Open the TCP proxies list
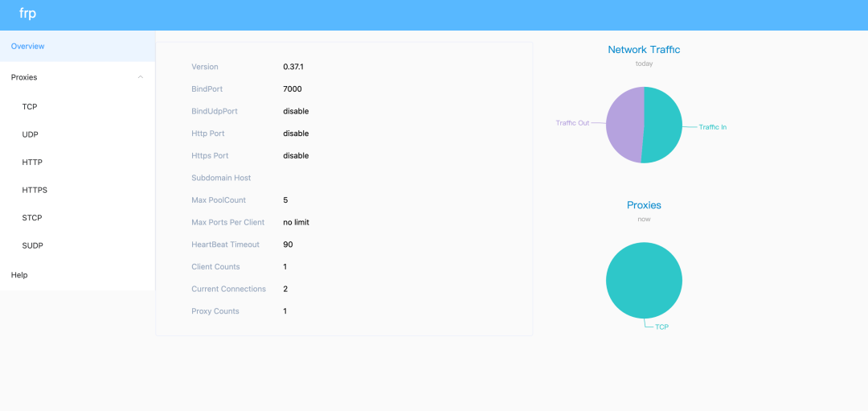The width and height of the screenshot is (868, 411). point(30,107)
